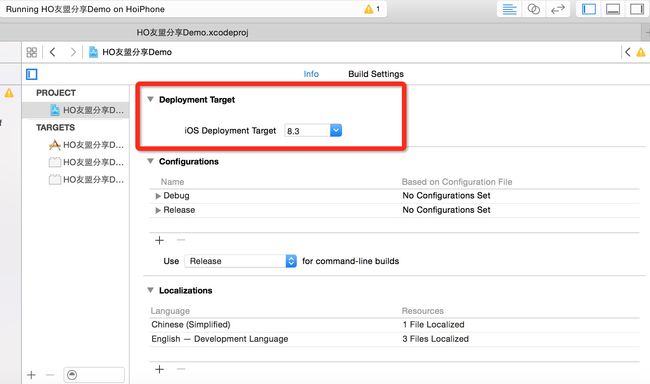Image resolution: width=650 pixels, height=384 pixels.
Task: Select the English Development Language row
Action: (x=394, y=339)
